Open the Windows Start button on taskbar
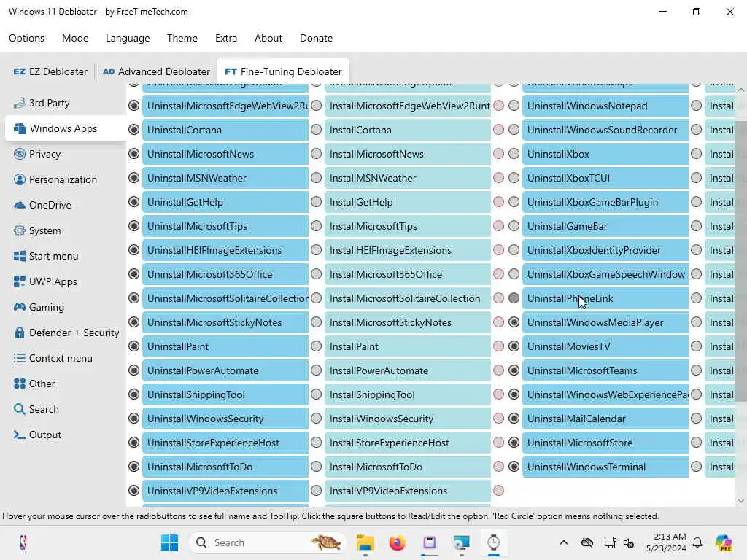This screenshot has width=747, height=560. click(x=169, y=542)
